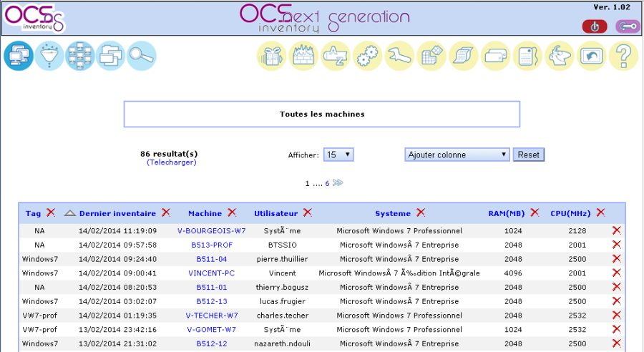Click the red logout power button
The width and height of the screenshot is (644, 352).
tap(595, 26)
